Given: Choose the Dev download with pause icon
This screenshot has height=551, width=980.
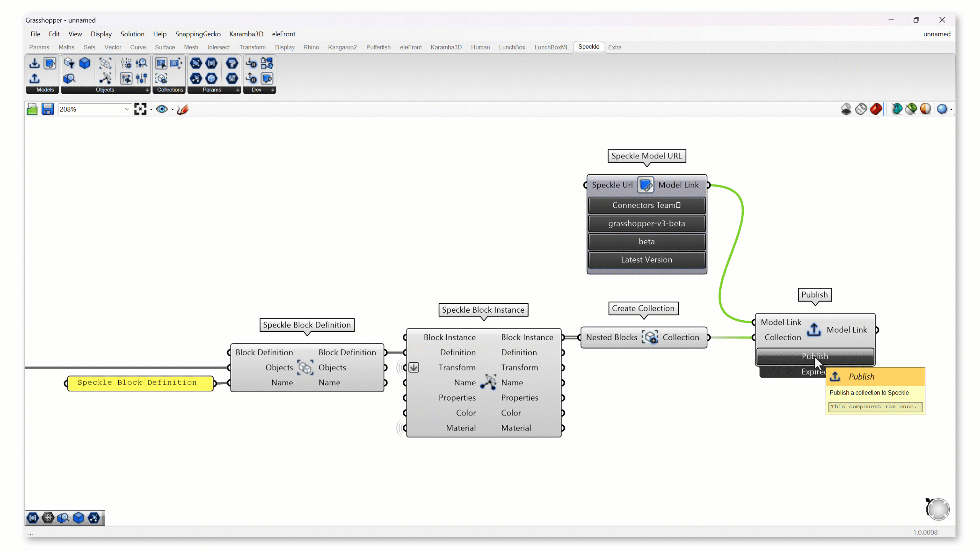Looking at the screenshot, I should 252,63.
